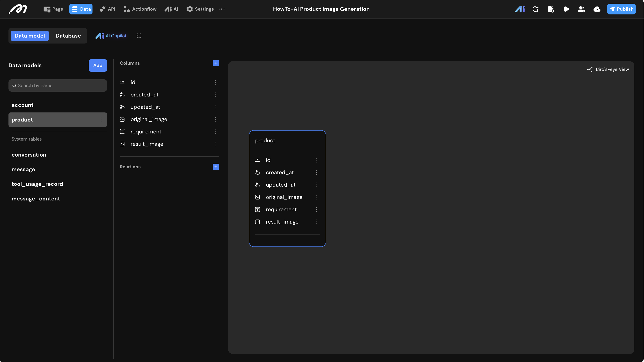Open the more options ellipsis in navigation
Image resolution: width=644 pixels, height=362 pixels.
[x=221, y=9]
